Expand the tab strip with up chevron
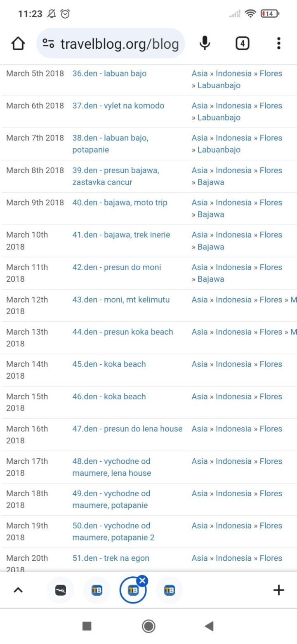Screen dimensions: 297x644 pos(18,590)
